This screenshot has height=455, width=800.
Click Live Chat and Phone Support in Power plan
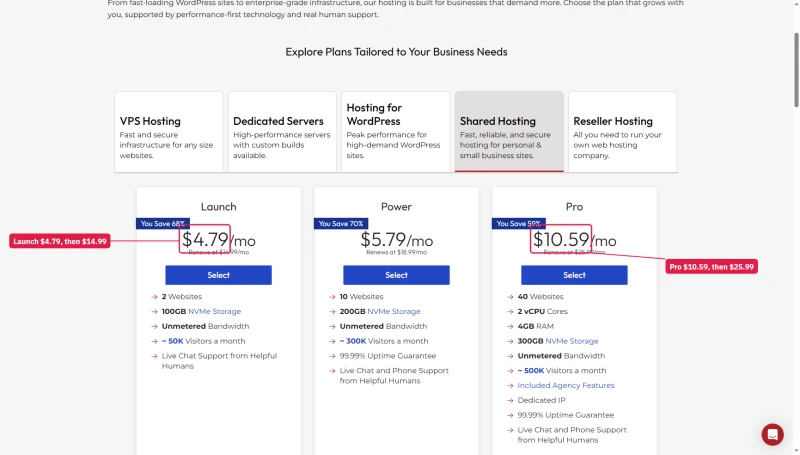click(x=394, y=375)
